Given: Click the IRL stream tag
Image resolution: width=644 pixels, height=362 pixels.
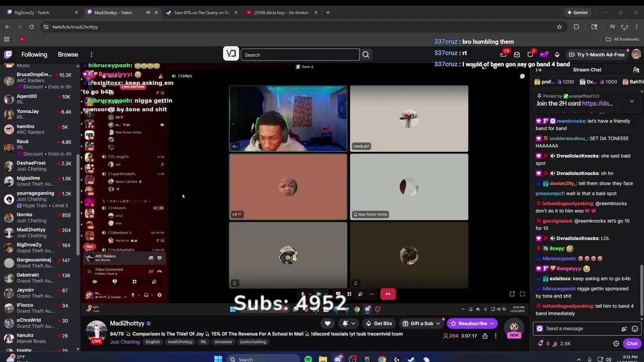Looking at the screenshot, I should (x=203, y=342).
